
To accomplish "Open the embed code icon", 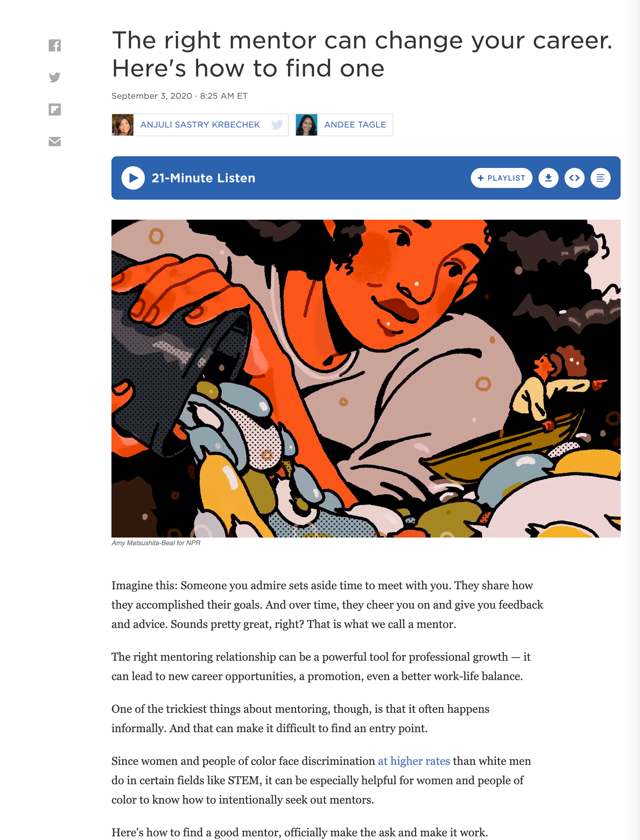I will tap(574, 178).
